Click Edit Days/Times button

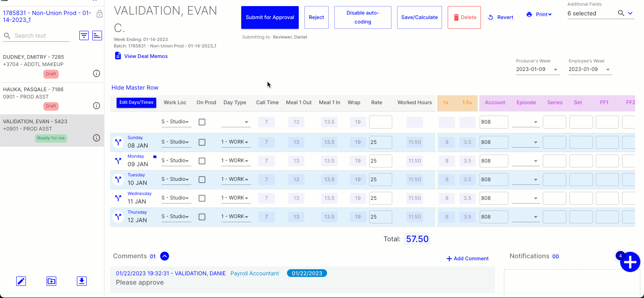[x=136, y=103]
